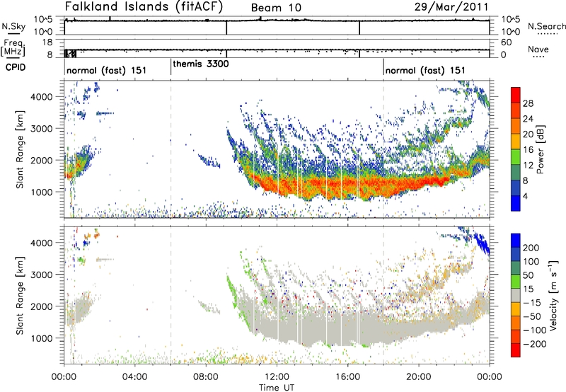Click the dotted line sample under N.Search
Image resolution: width=566 pixels, height=392 pixels.
click(547, 34)
